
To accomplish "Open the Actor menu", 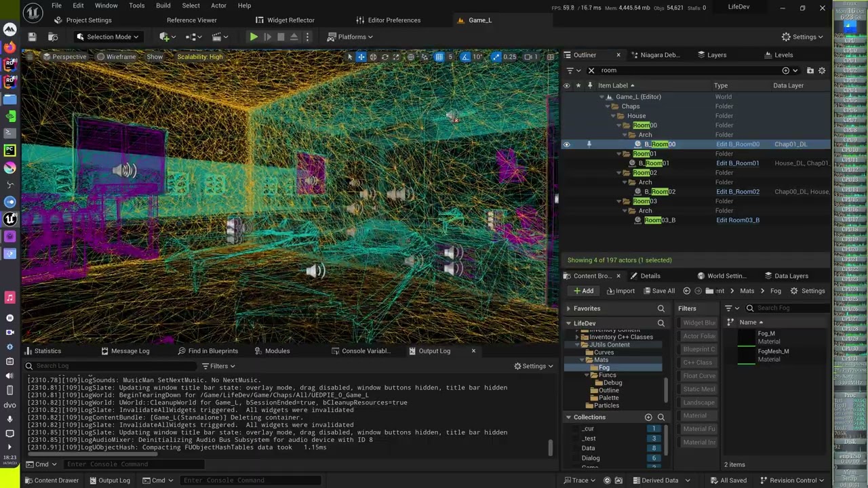I will (218, 5).
